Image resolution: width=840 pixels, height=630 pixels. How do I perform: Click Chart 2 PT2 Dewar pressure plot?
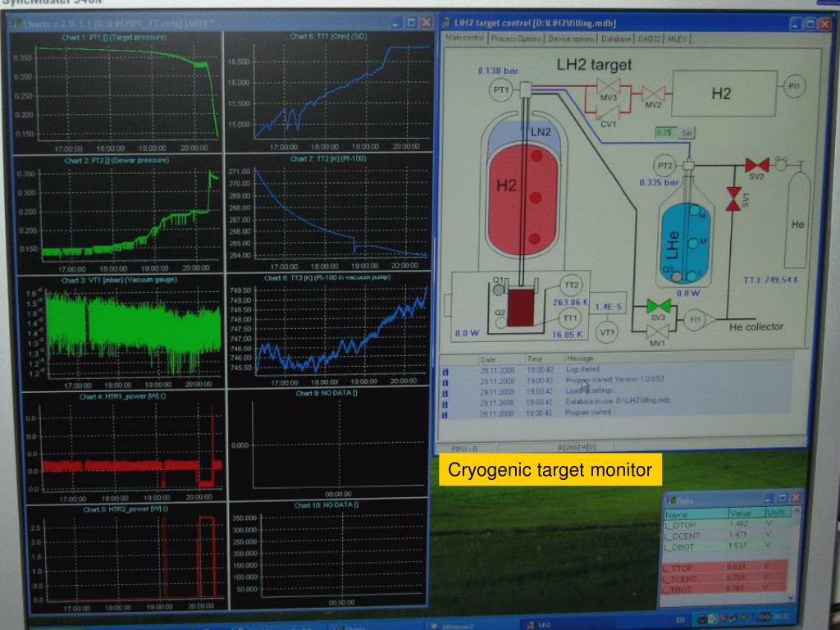tap(131, 214)
